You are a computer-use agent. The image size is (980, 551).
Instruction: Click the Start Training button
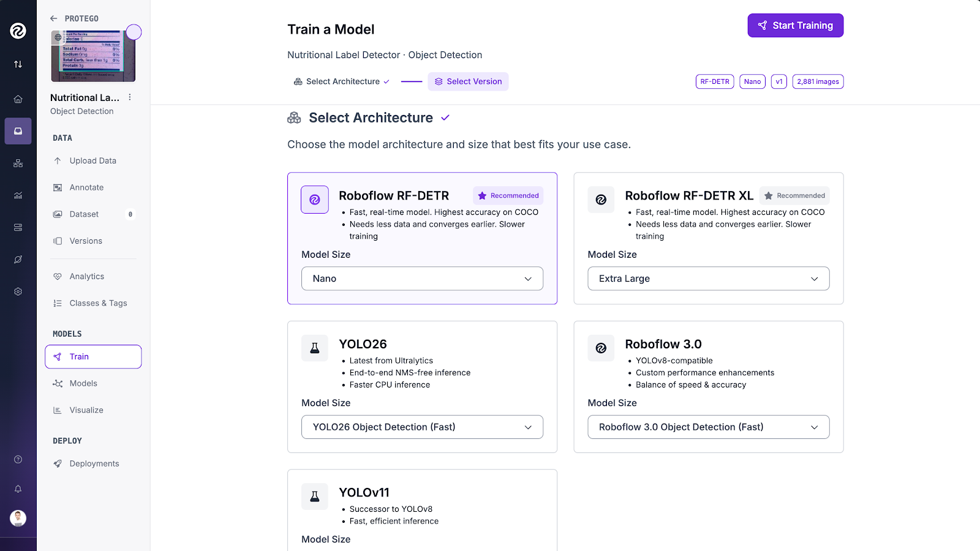(x=795, y=26)
